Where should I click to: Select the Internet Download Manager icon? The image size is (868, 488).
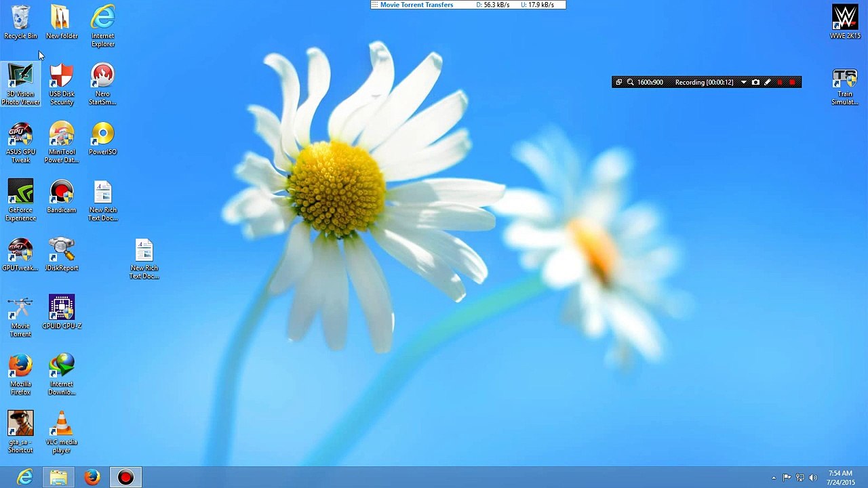click(62, 375)
